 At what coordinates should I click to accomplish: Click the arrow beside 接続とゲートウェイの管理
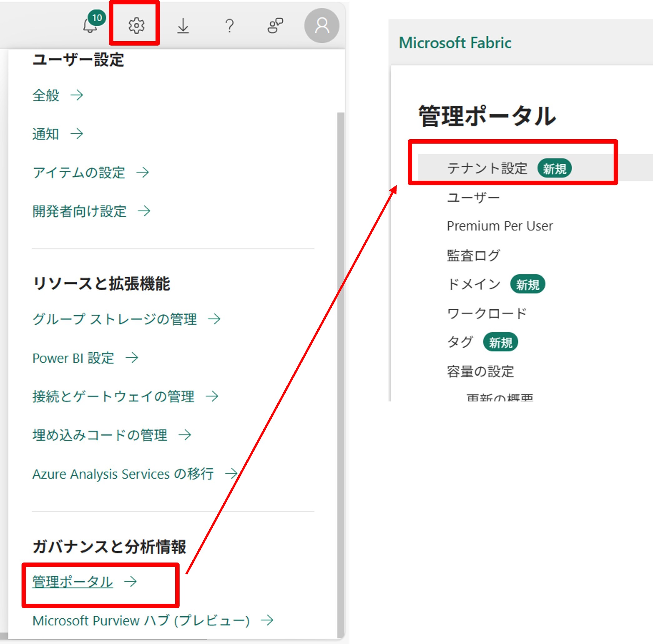tap(212, 396)
